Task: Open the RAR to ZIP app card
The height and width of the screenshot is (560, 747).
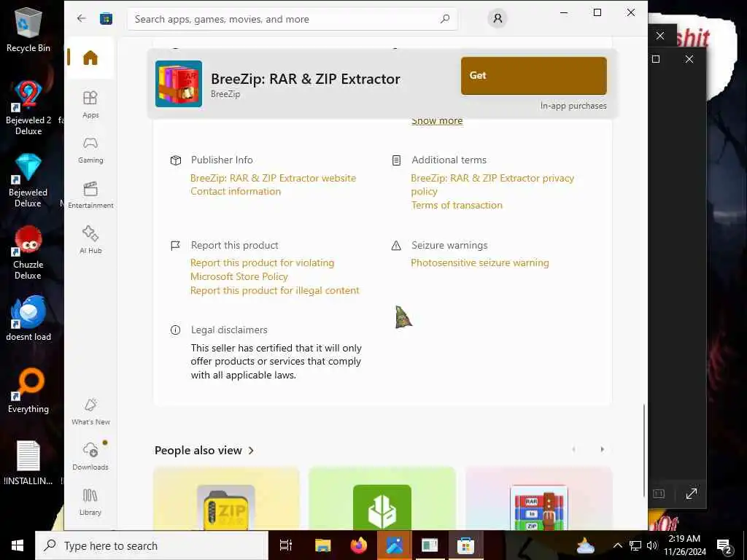Action: pyautogui.click(x=538, y=499)
